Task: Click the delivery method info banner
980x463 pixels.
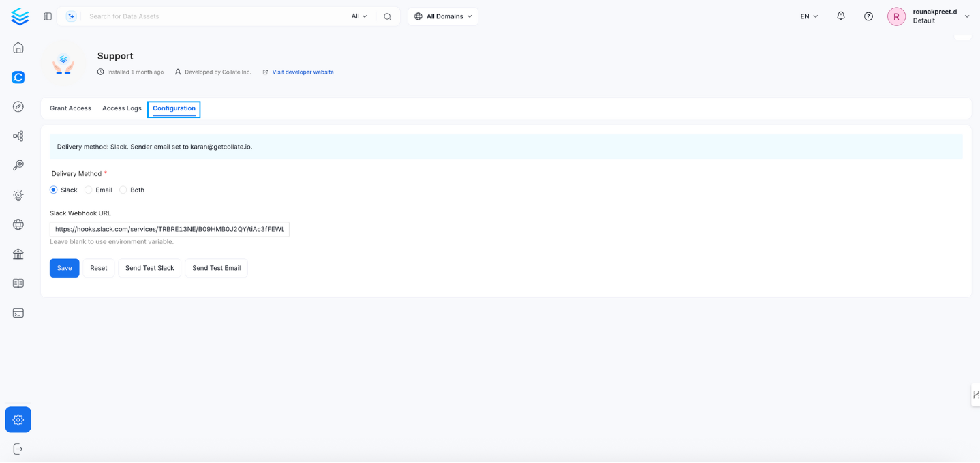Action: click(x=506, y=147)
